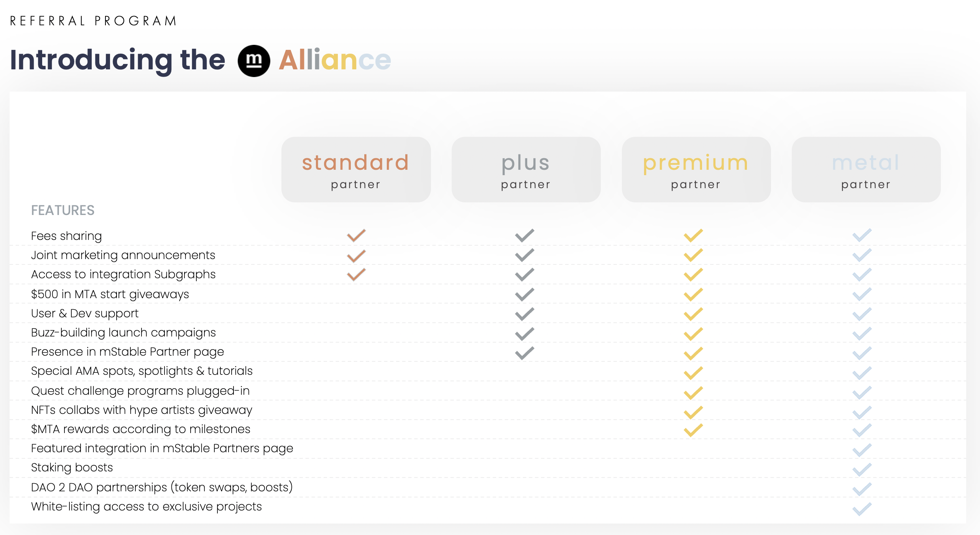Click the REFERRAL PROGRAM label
The image size is (980, 535).
click(x=93, y=21)
